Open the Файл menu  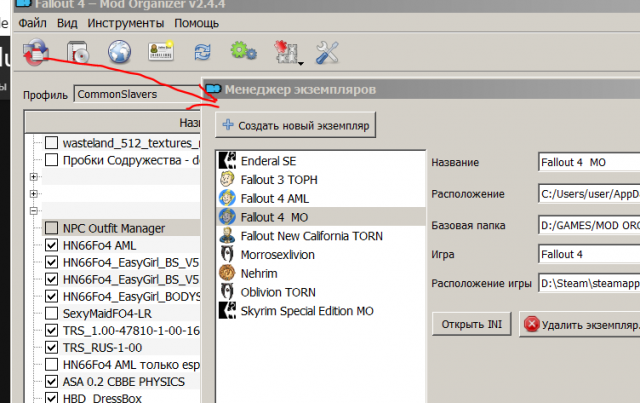pyautogui.click(x=32, y=22)
